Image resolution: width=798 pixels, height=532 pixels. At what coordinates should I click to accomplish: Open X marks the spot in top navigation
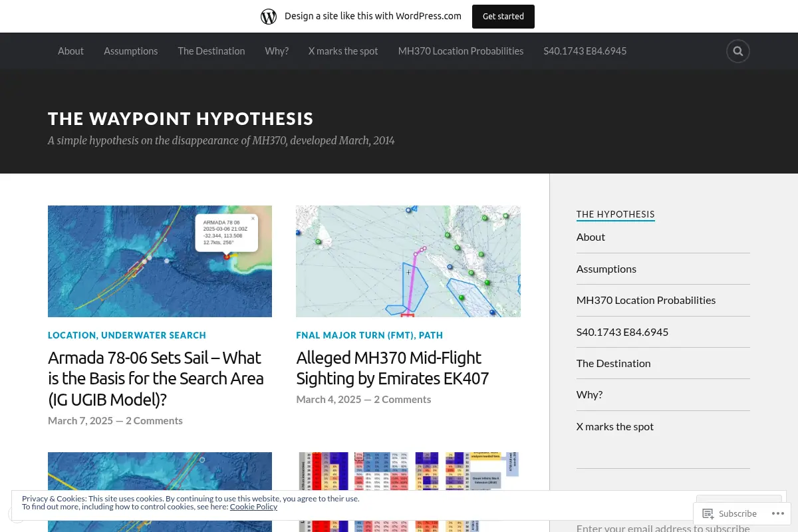click(343, 51)
